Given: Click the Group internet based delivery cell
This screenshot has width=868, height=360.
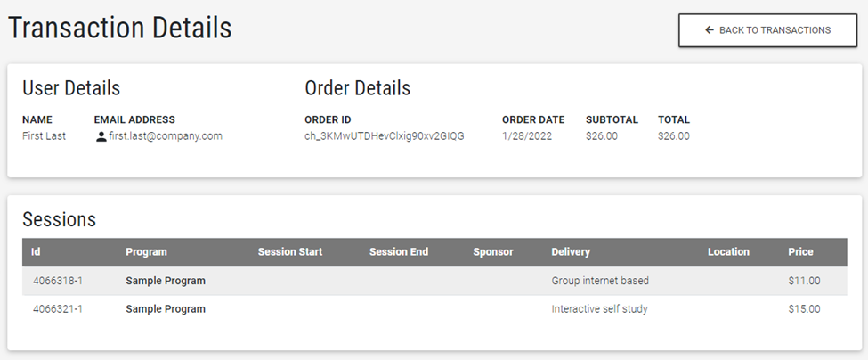Looking at the screenshot, I should [600, 281].
